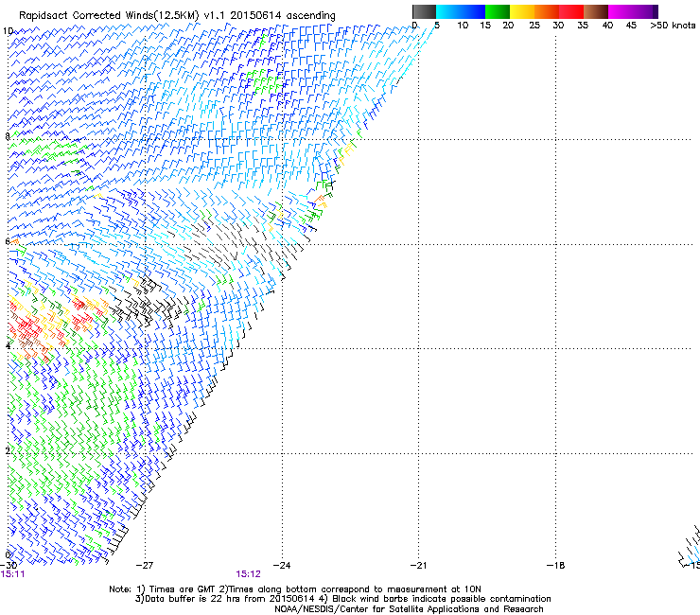
Task: Click the 'NOAA/NESDIS/Center for Satellite Applications and Research' credit
Action: click(409, 609)
